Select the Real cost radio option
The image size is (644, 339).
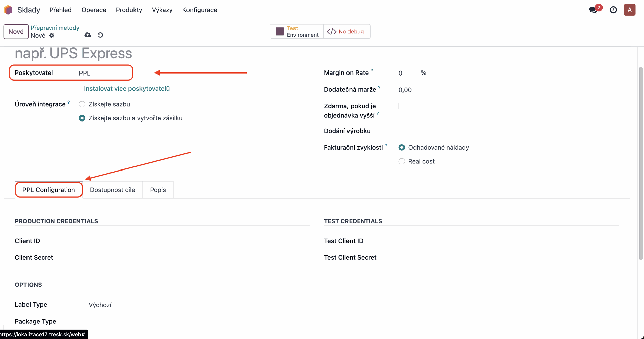point(402,161)
